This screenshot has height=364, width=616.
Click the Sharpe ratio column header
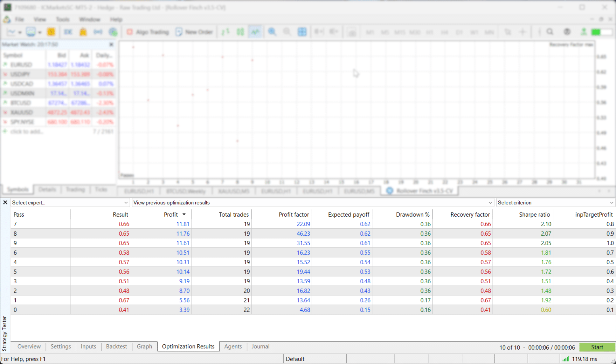tap(534, 215)
